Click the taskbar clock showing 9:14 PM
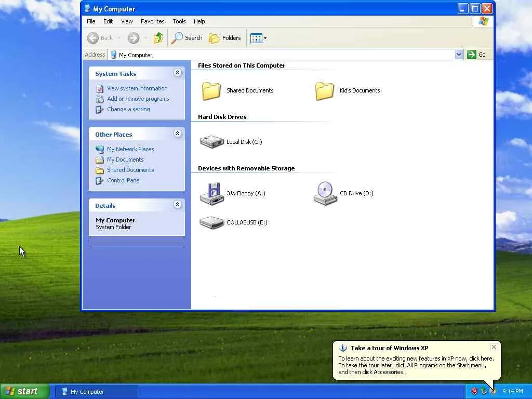 [x=513, y=391]
